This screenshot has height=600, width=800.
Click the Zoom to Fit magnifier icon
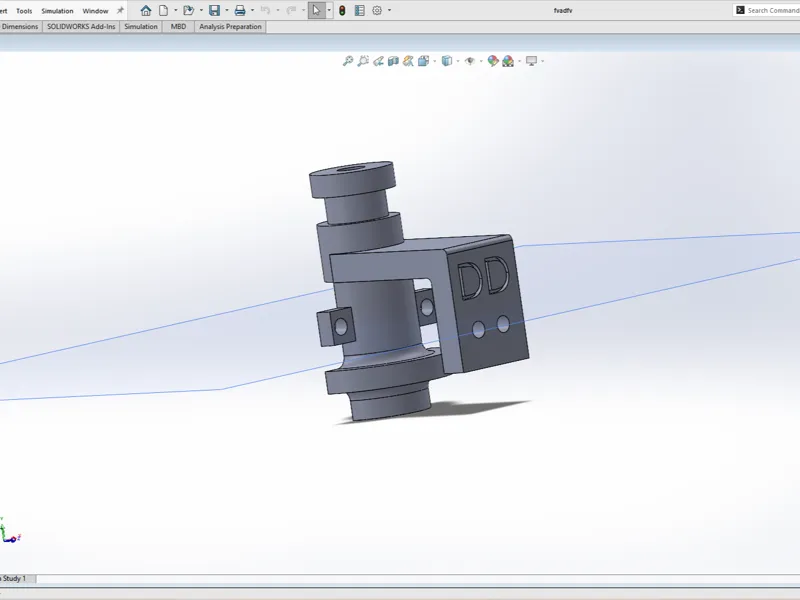[347, 61]
